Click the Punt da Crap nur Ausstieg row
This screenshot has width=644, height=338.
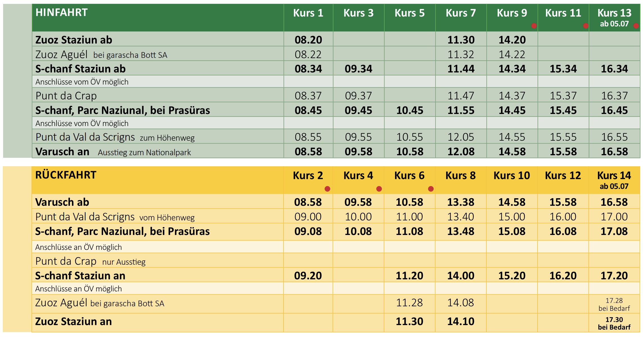coord(90,261)
